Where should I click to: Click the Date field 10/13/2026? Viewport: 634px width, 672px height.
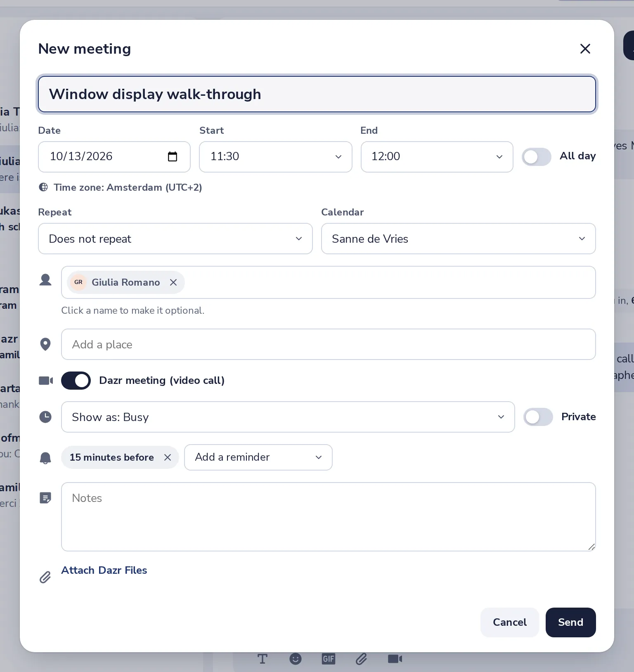(x=114, y=157)
